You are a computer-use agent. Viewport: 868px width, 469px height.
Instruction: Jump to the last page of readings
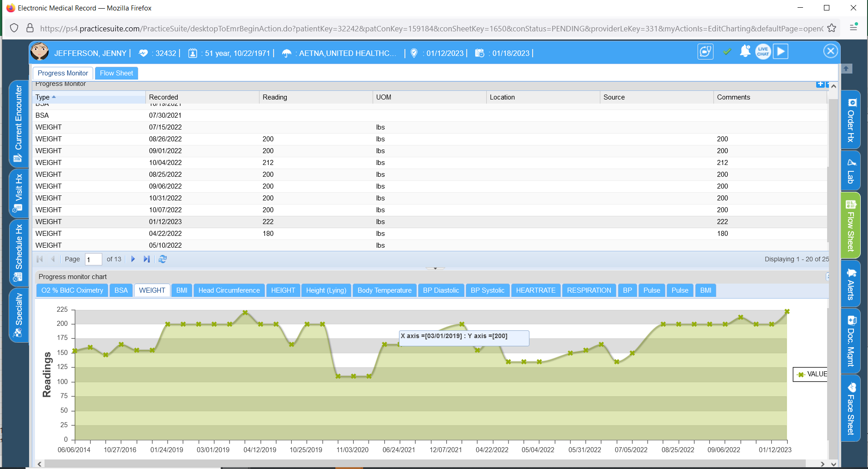(x=146, y=259)
